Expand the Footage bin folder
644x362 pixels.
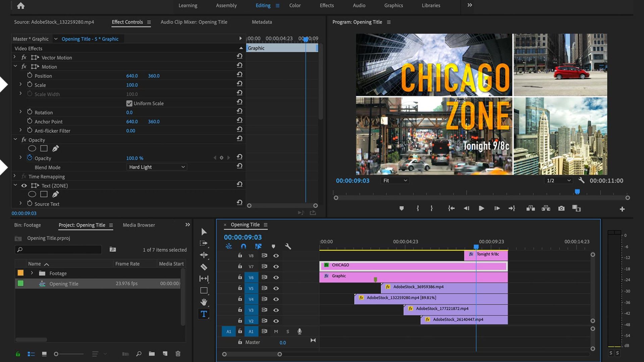[x=32, y=273]
